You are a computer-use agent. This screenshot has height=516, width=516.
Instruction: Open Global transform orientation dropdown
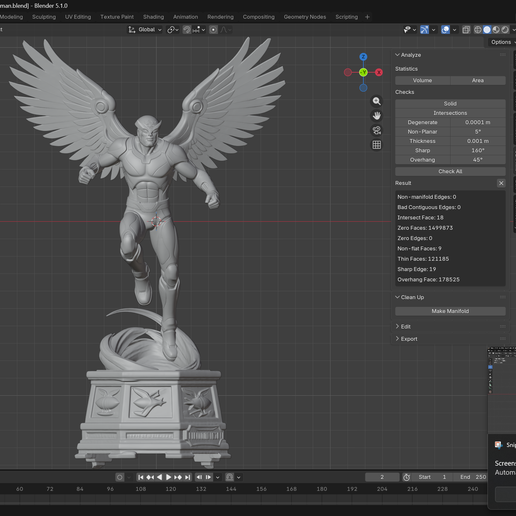point(145,30)
